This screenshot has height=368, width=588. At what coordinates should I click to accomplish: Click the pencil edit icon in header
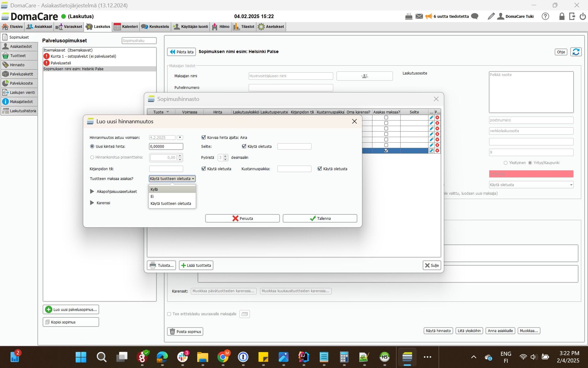point(491,16)
